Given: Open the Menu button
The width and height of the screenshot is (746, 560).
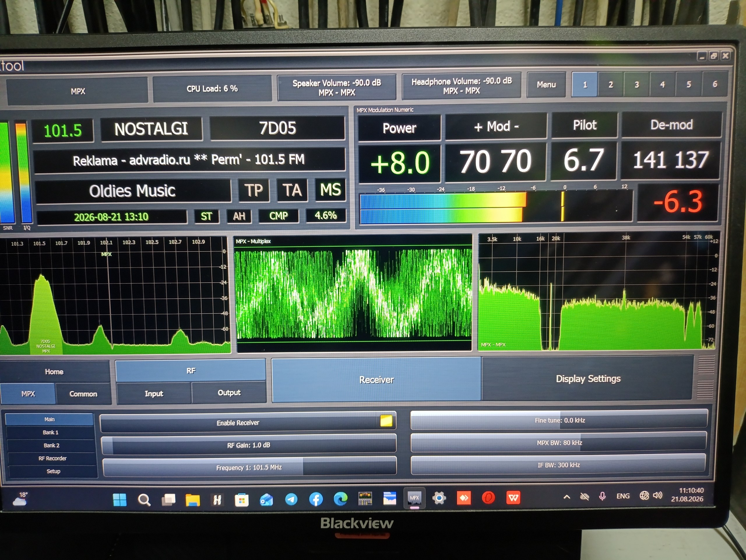Looking at the screenshot, I should point(546,84).
